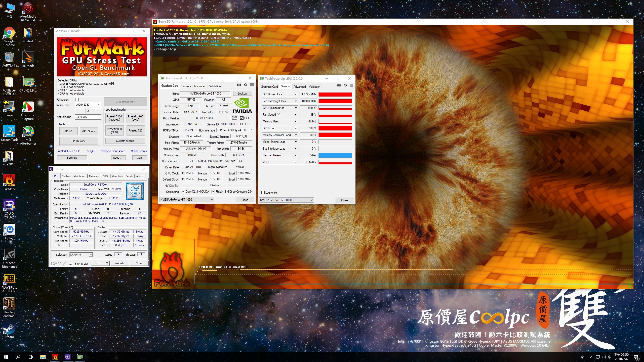The width and height of the screenshot is (644, 362).
Task: Click the CPU burner button
Action: (78, 141)
